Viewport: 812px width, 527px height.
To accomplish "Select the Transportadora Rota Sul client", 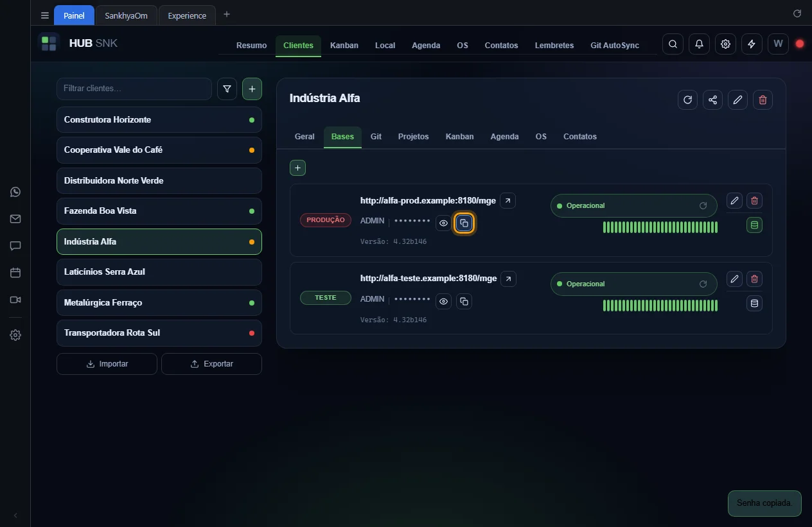I will click(x=159, y=333).
